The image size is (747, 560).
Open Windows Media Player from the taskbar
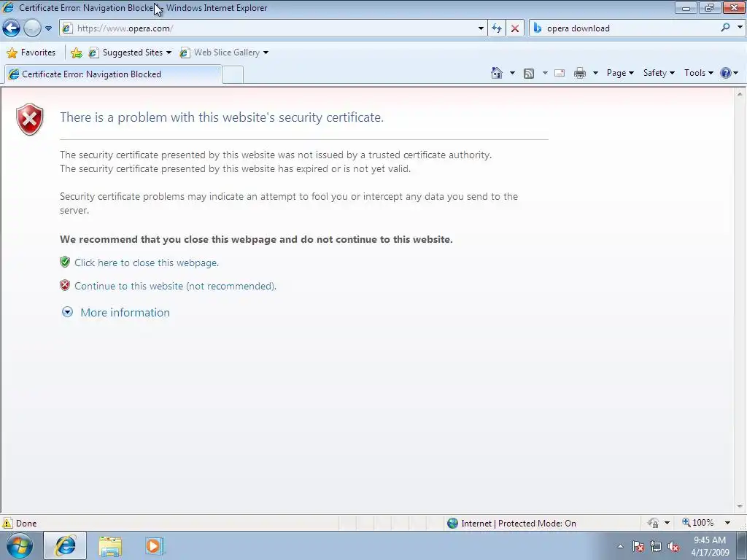(155, 545)
